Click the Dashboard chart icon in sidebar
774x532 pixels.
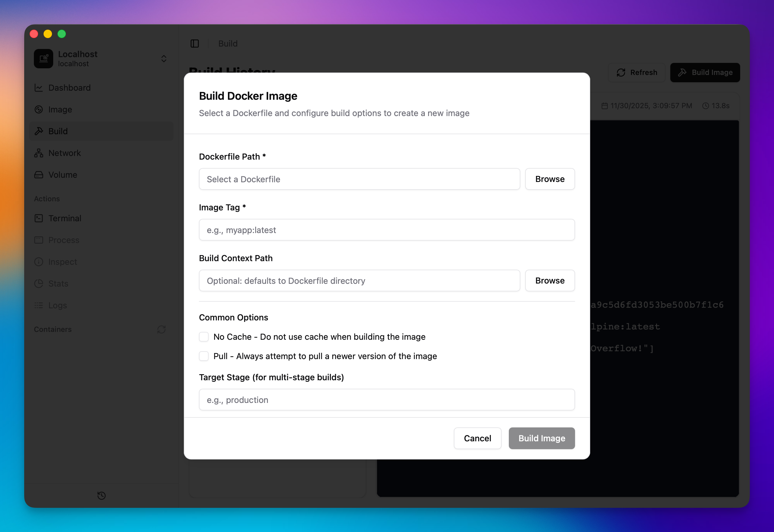39,88
